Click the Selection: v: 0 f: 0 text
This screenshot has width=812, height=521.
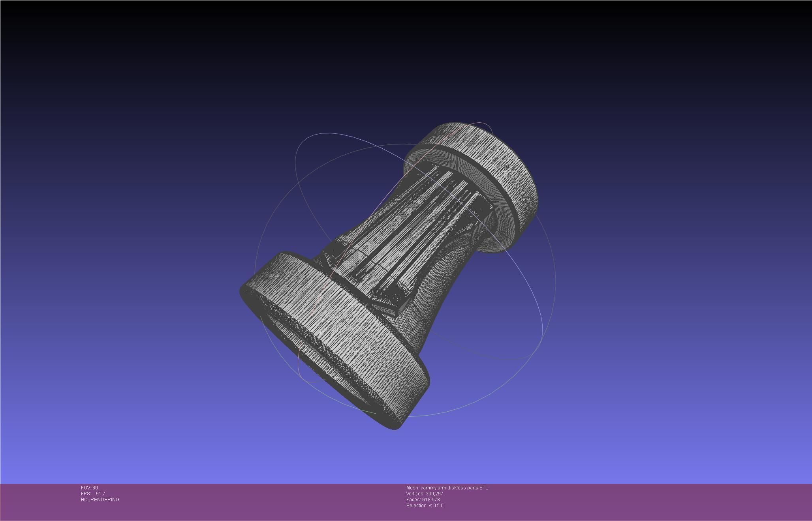click(x=425, y=506)
